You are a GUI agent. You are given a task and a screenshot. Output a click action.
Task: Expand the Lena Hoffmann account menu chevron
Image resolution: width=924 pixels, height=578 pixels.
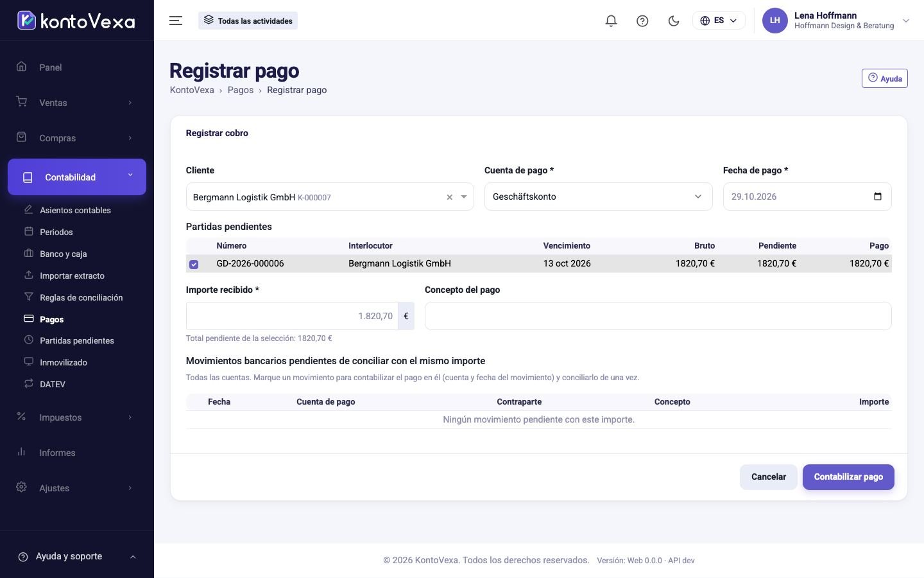[906, 21]
